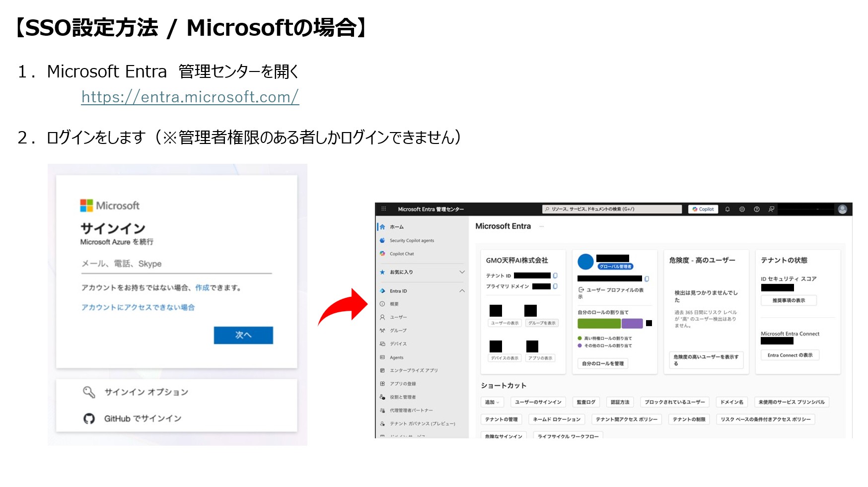Click the アプリの登録 grid icon
The width and height of the screenshot is (868, 487).
click(382, 384)
